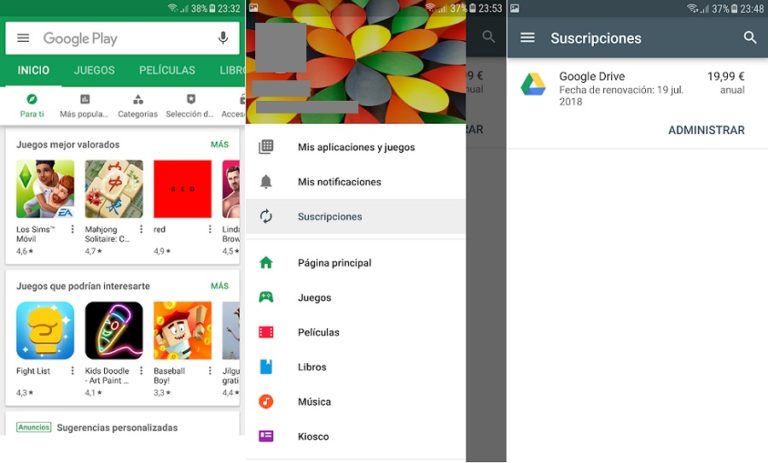Image resolution: width=768 pixels, height=463 pixels.
Task: Open overflow menu for Baseball Boy
Action: [210, 371]
